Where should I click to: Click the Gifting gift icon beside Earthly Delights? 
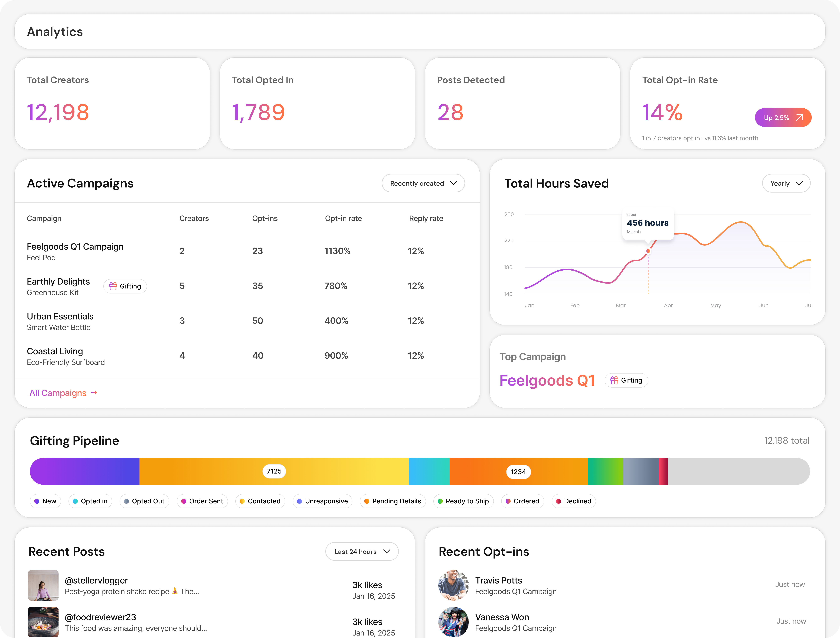click(113, 286)
